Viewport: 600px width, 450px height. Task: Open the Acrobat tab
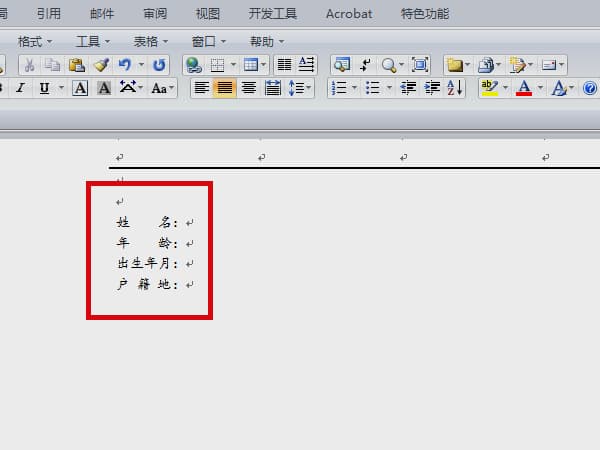349,14
